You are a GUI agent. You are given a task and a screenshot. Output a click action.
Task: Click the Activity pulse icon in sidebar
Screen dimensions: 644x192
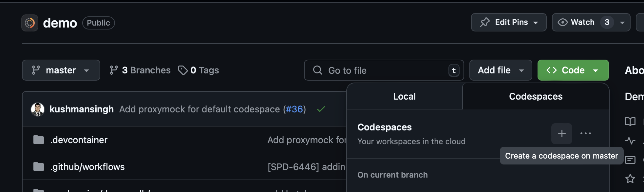[x=630, y=141]
